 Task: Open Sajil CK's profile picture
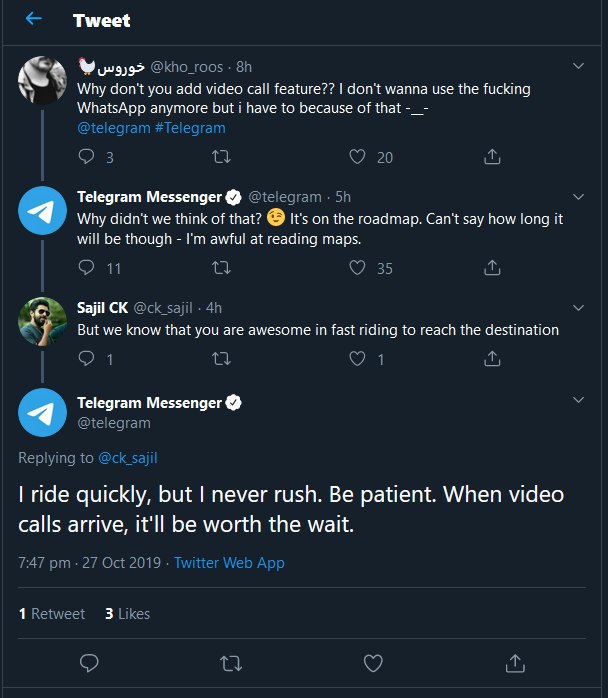pyautogui.click(x=43, y=319)
